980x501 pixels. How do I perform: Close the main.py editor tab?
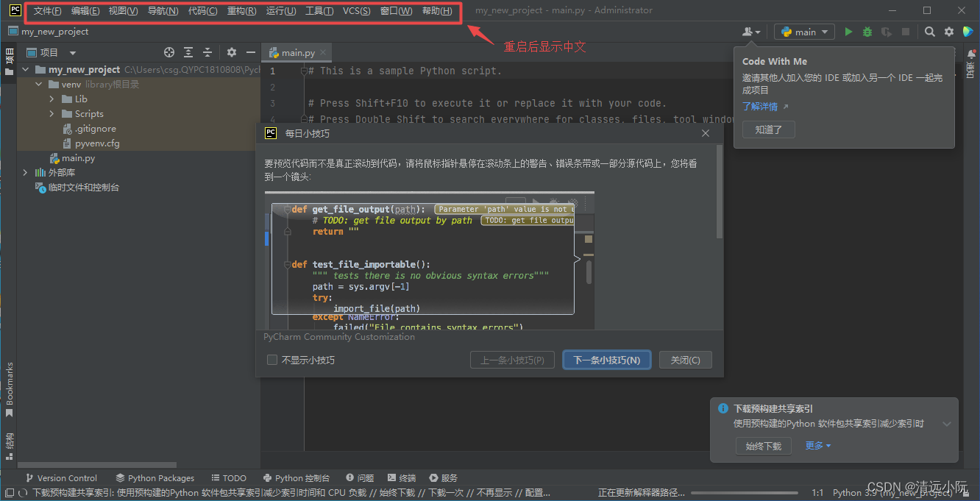click(323, 52)
